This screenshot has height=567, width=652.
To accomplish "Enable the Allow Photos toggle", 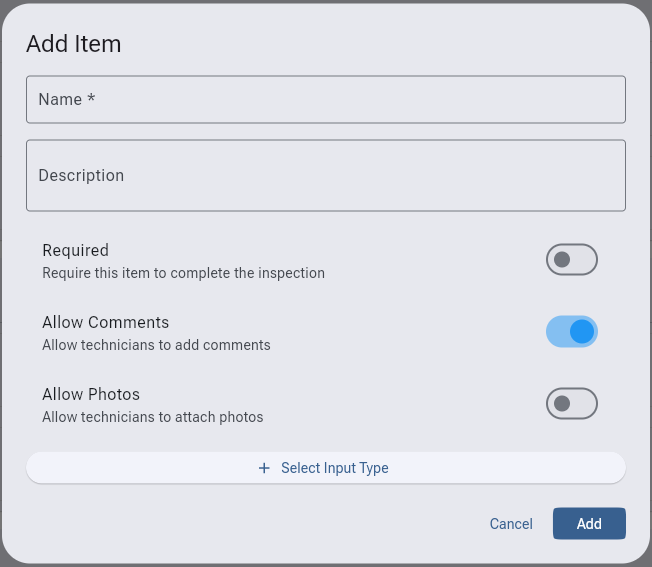I will 572,403.
